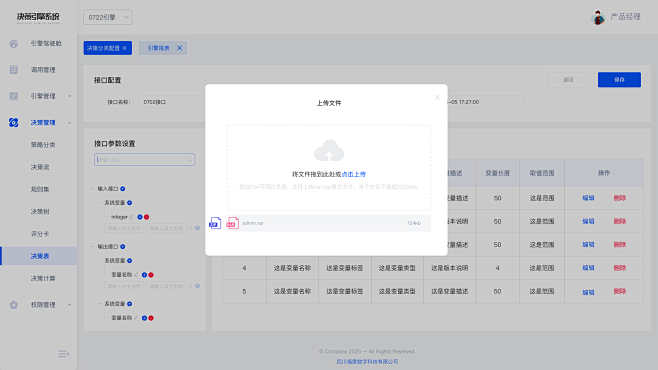Click 删除 in table row 4
Viewport: 658px width, 370px height.
coord(620,268)
